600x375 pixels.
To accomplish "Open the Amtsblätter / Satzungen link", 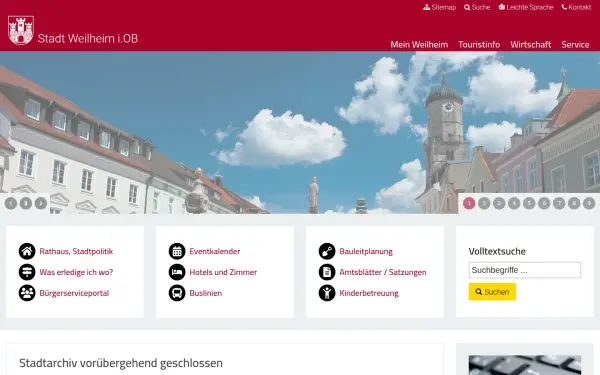I will tap(383, 272).
